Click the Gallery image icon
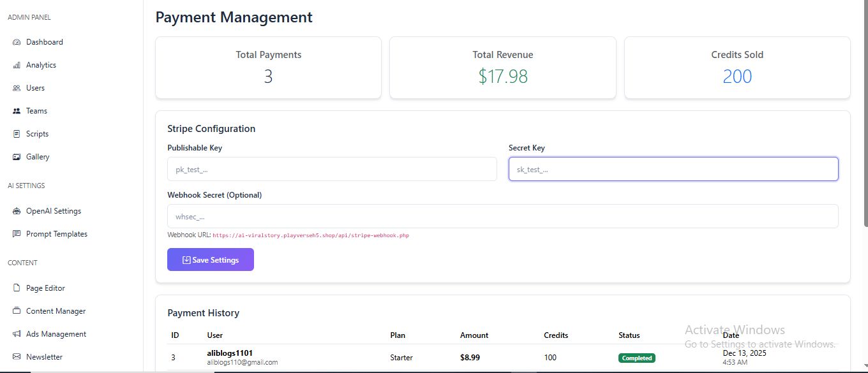Screen dimensions: 868x373 pos(17,157)
